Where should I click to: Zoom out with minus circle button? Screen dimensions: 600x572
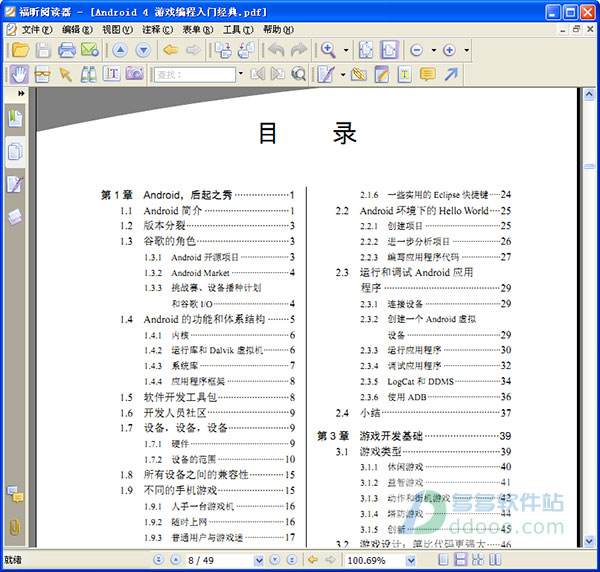[416, 50]
